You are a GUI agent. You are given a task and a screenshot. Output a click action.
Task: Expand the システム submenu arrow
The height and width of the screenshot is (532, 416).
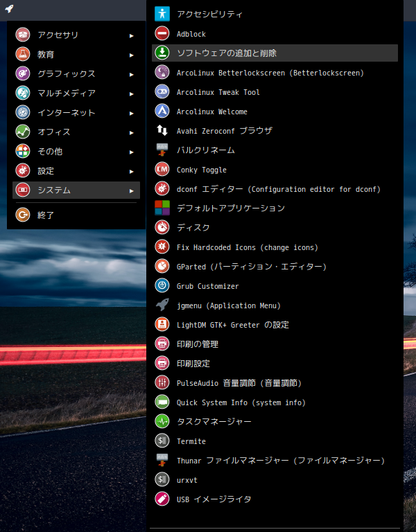click(x=132, y=191)
